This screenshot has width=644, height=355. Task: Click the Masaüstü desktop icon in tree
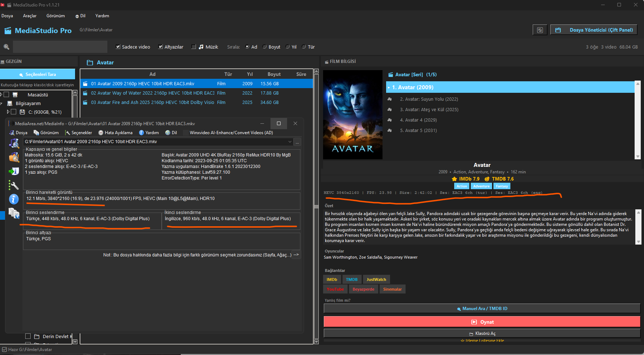click(x=15, y=95)
